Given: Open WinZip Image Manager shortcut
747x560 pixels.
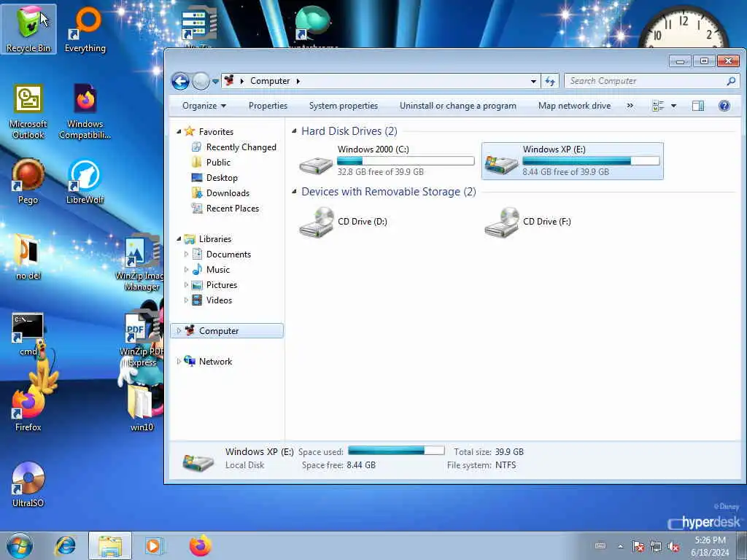Looking at the screenshot, I should pyautogui.click(x=141, y=262).
